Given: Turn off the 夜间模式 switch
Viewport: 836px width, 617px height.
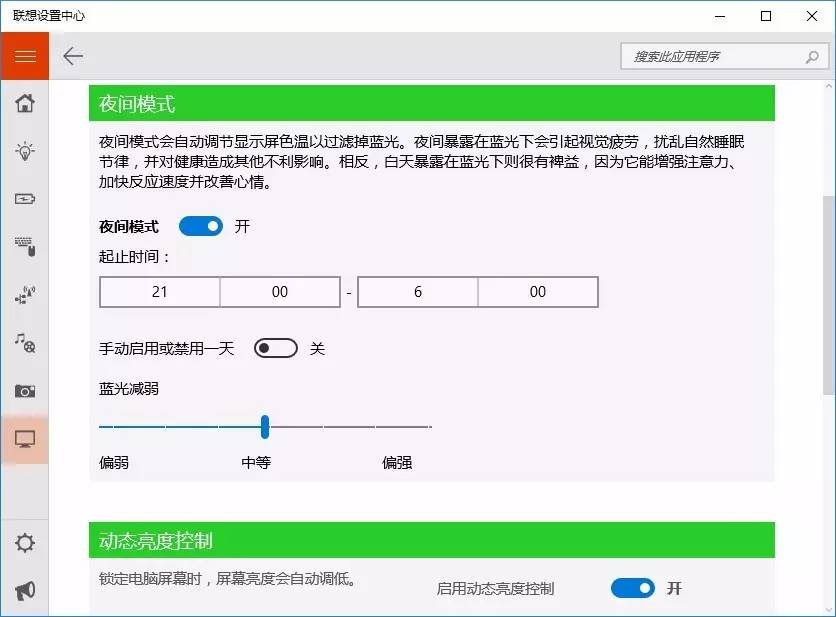Looking at the screenshot, I should point(200,226).
